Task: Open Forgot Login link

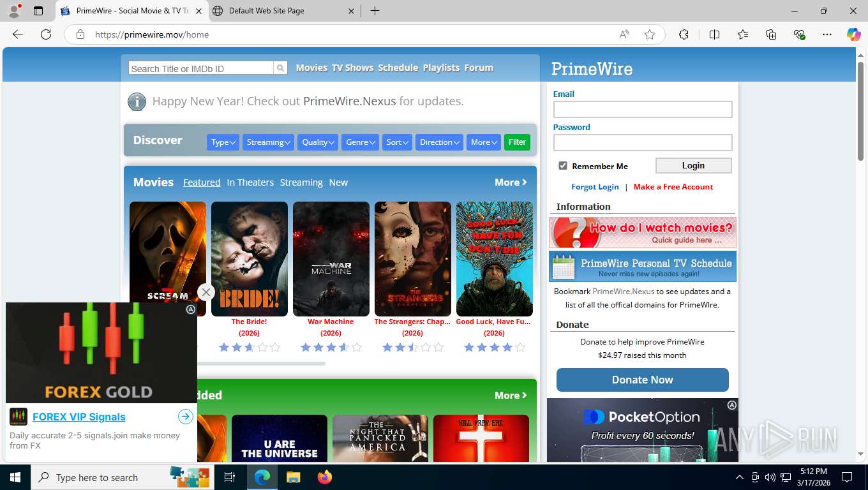Action: tap(595, 187)
